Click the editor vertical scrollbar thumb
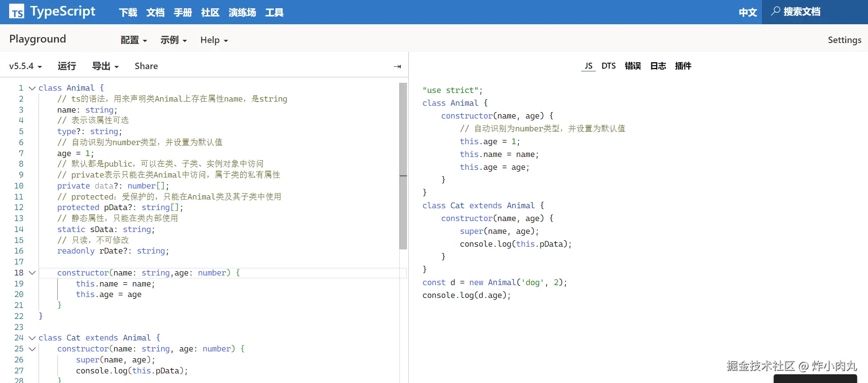 tap(403, 166)
